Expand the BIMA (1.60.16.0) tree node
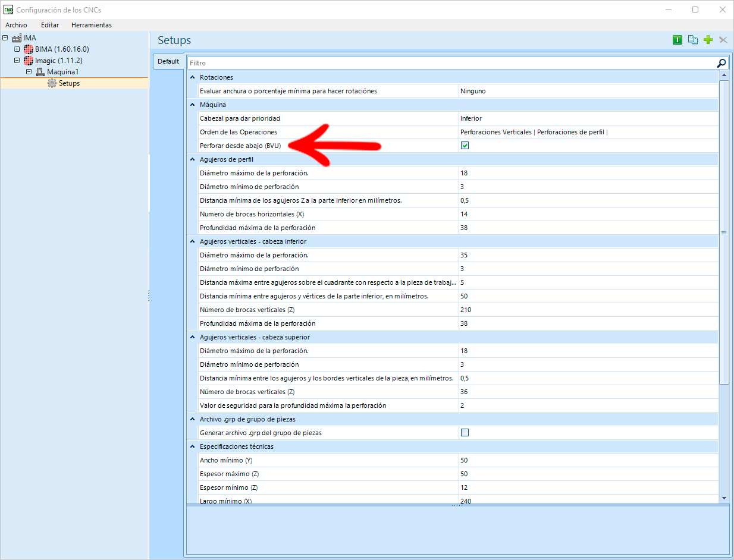 (17, 49)
